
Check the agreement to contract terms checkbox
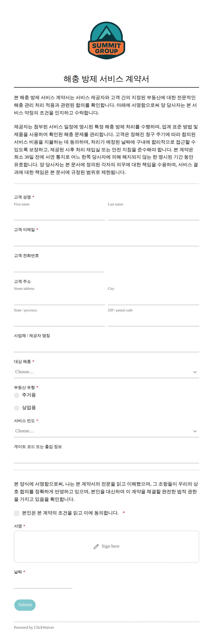[x=17, y=513]
